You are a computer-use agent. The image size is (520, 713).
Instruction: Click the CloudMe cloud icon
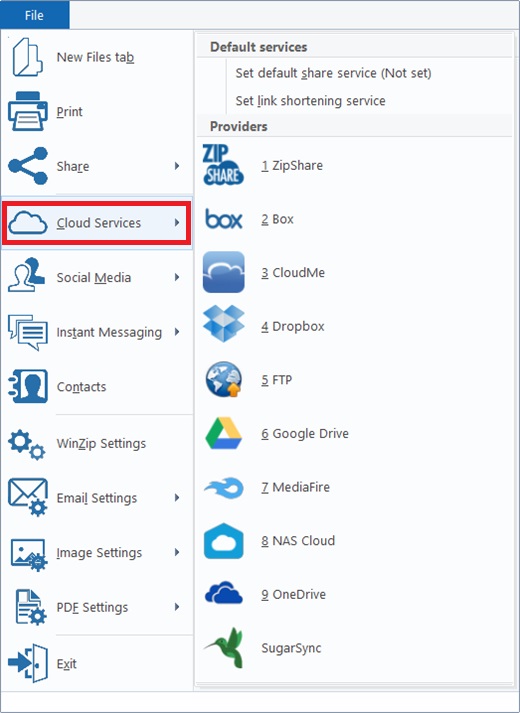pyautogui.click(x=224, y=272)
